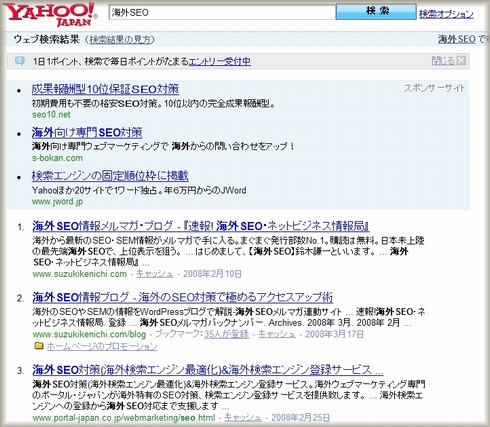Open result 1 海外SEO情報メルマガ・ブログ
Screen dimensions: 490x427
coord(201,226)
